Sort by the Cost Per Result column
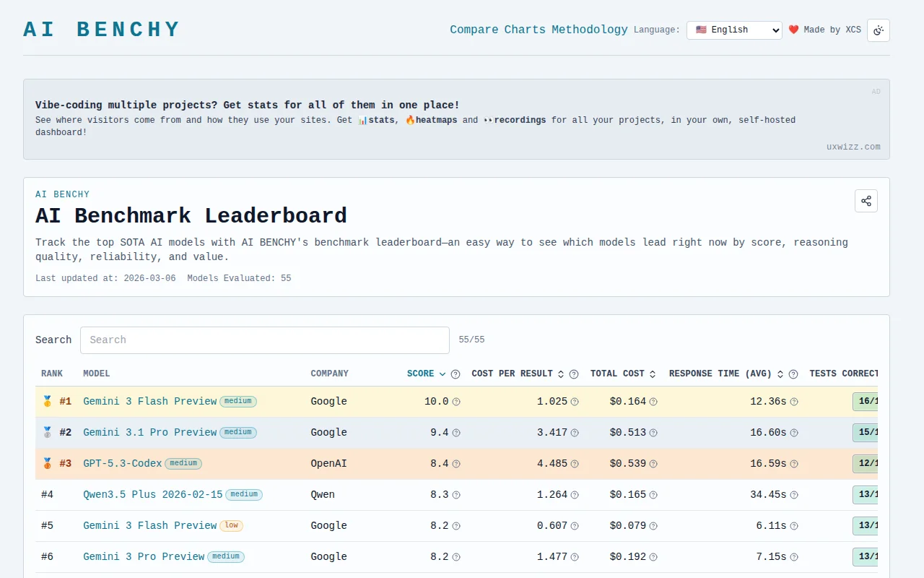 (x=518, y=374)
